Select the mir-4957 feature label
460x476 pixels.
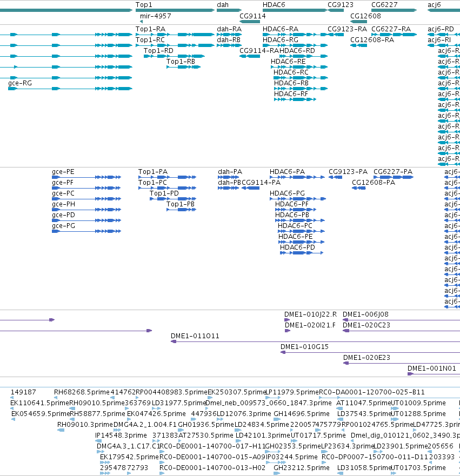(x=156, y=16)
